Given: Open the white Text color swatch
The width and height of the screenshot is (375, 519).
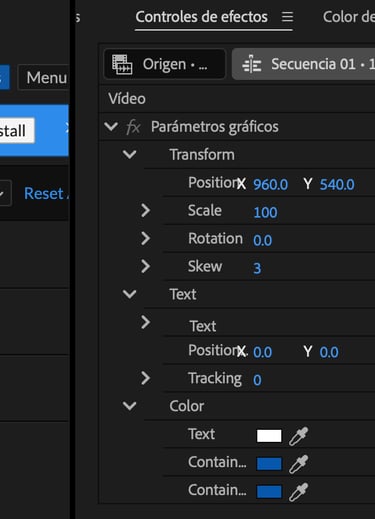Looking at the screenshot, I should pyautogui.click(x=269, y=436).
